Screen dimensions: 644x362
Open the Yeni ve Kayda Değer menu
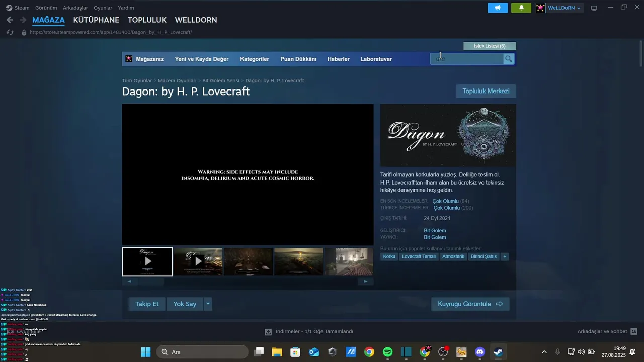point(202,59)
